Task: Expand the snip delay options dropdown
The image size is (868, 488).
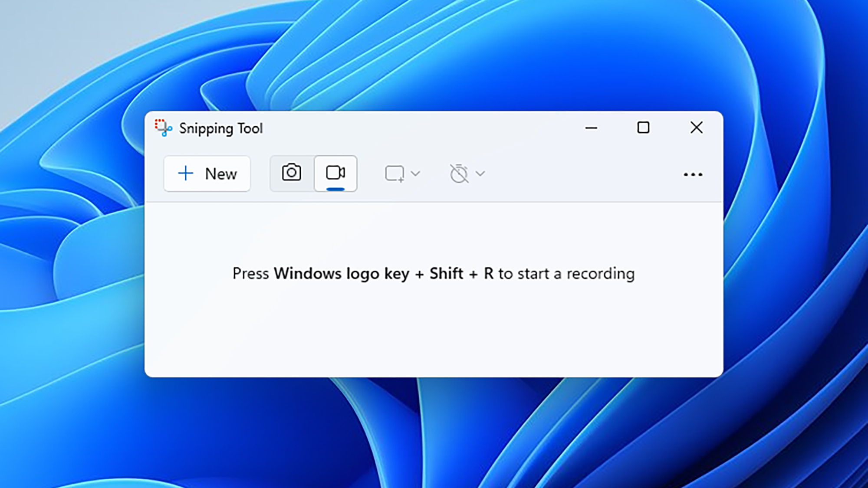Action: (x=480, y=174)
